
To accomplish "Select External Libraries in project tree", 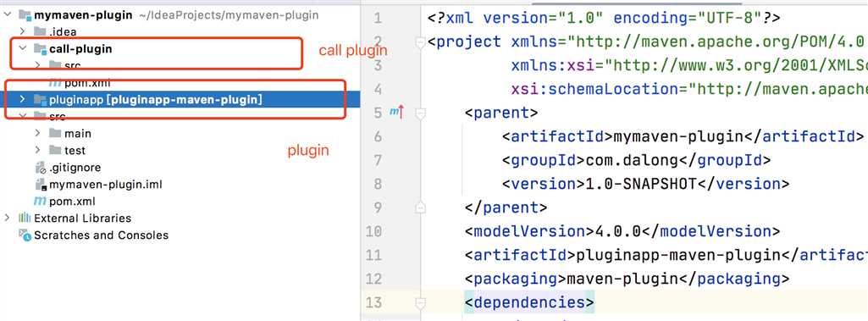I will pos(83,218).
